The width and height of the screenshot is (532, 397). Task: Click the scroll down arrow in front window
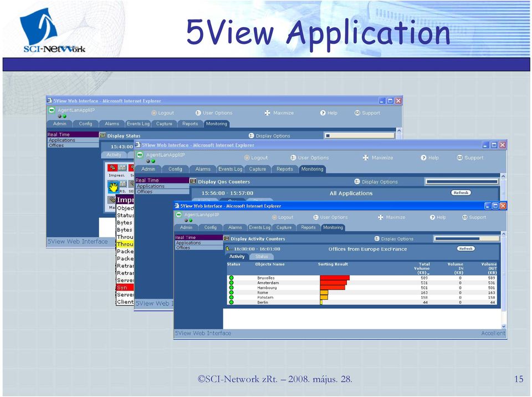tap(504, 326)
